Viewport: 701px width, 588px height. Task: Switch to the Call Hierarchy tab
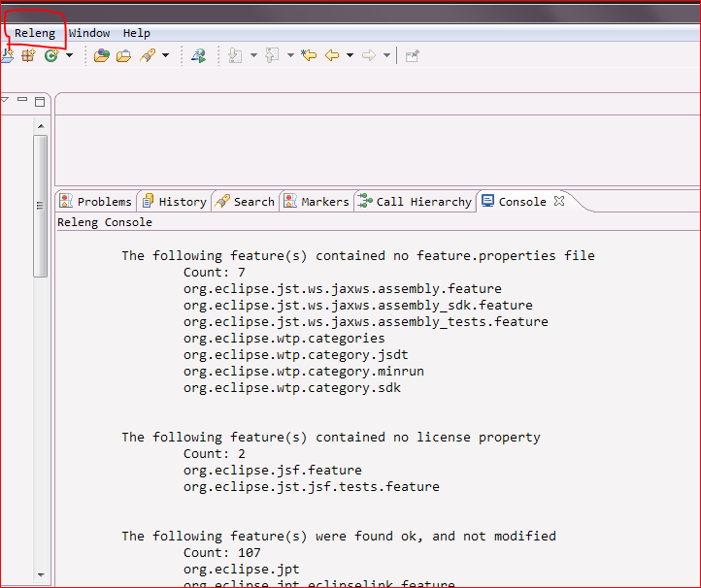pyautogui.click(x=416, y=202)
